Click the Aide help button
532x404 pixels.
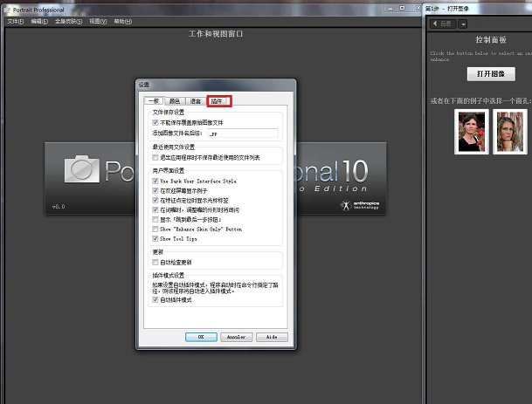click(x=272, y=337)
